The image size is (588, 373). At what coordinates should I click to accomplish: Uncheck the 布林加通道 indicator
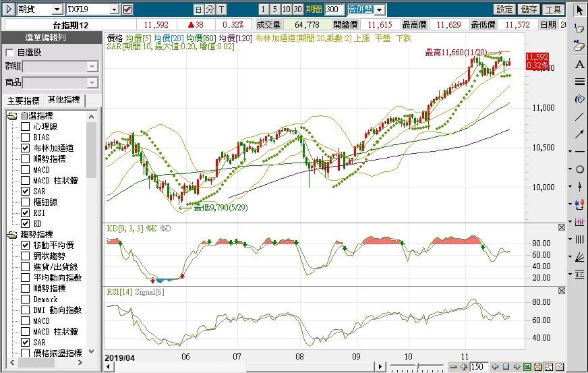25,148
